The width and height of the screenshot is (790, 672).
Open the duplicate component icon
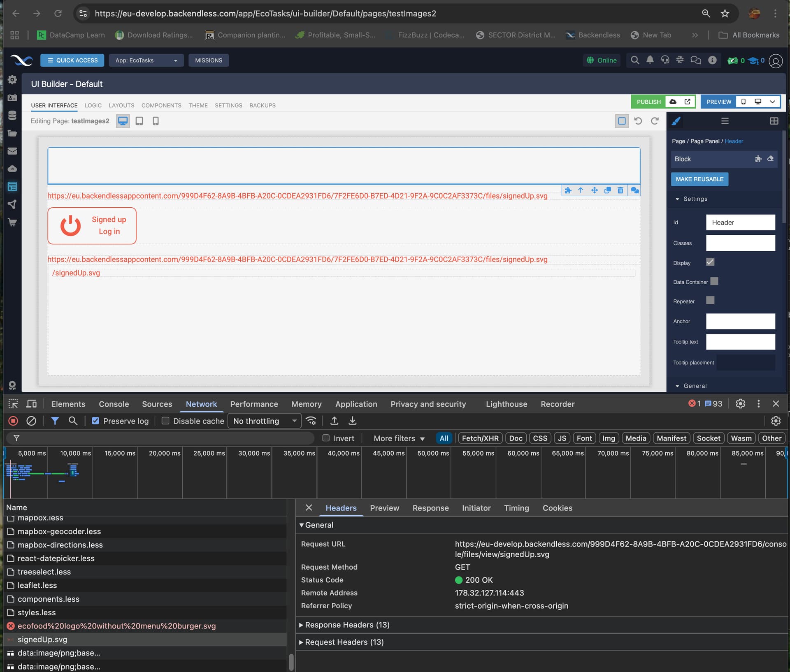607,190
